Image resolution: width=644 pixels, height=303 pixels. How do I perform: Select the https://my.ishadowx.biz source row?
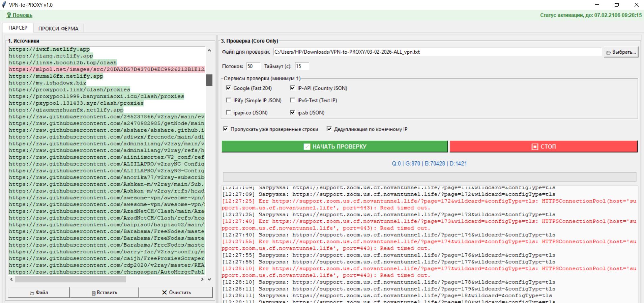click(x=48, y=83)
